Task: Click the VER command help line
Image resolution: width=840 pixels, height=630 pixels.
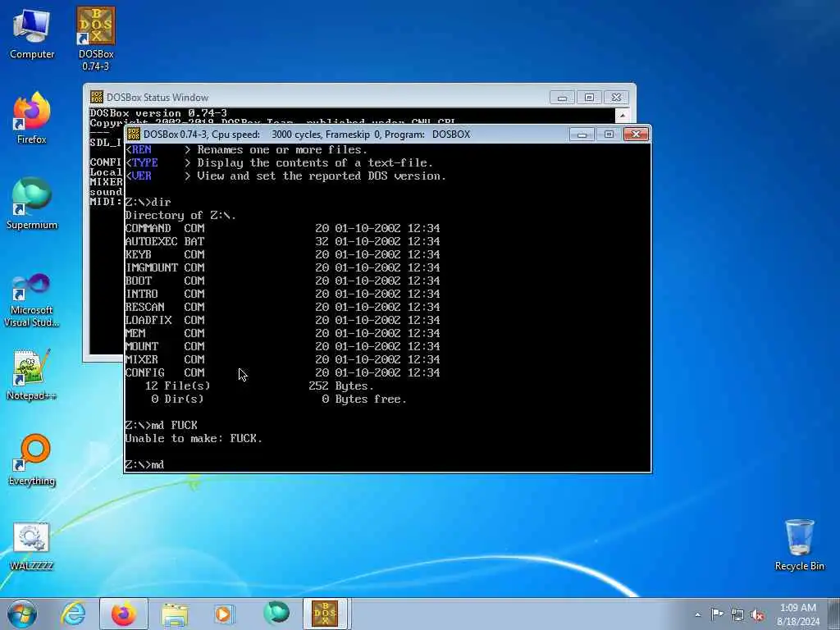Action: point(285,176)
